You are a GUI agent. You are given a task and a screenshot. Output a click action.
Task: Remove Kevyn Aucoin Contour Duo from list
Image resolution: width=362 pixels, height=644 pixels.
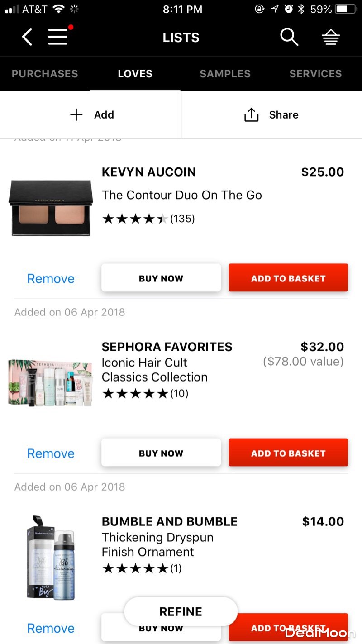click(x=51, y=278)
